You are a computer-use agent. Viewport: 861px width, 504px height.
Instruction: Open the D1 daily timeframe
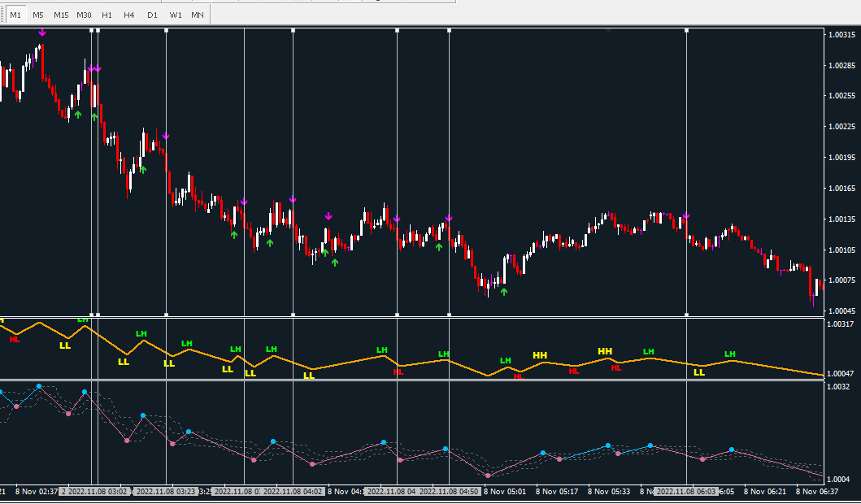click(152, 15)
